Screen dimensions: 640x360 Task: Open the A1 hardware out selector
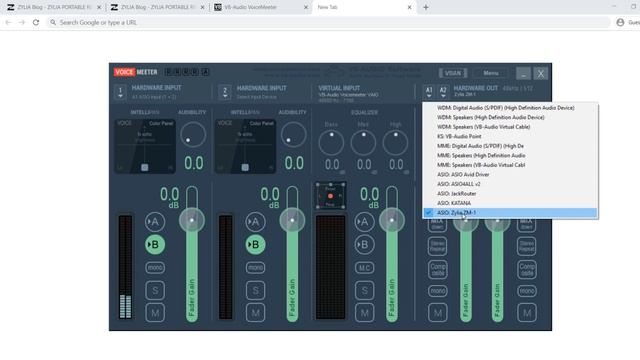pyautogui.click(x=429, y=92)
